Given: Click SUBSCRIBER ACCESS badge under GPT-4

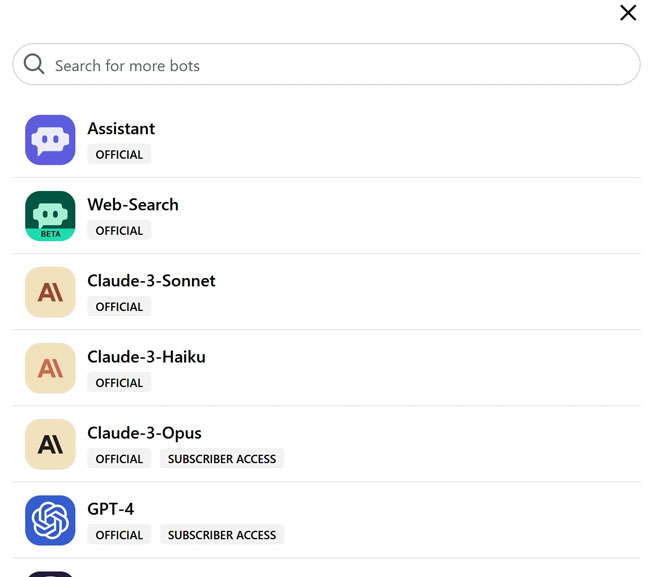Looking at the screenshot, I should (221, 535).
